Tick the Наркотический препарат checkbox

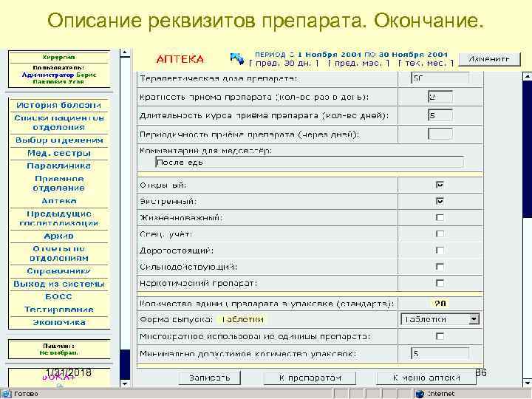[440, 283]
